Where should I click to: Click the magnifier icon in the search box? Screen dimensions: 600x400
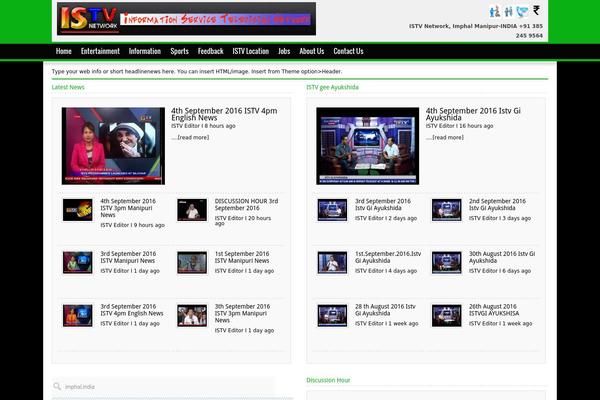point(57,386)
